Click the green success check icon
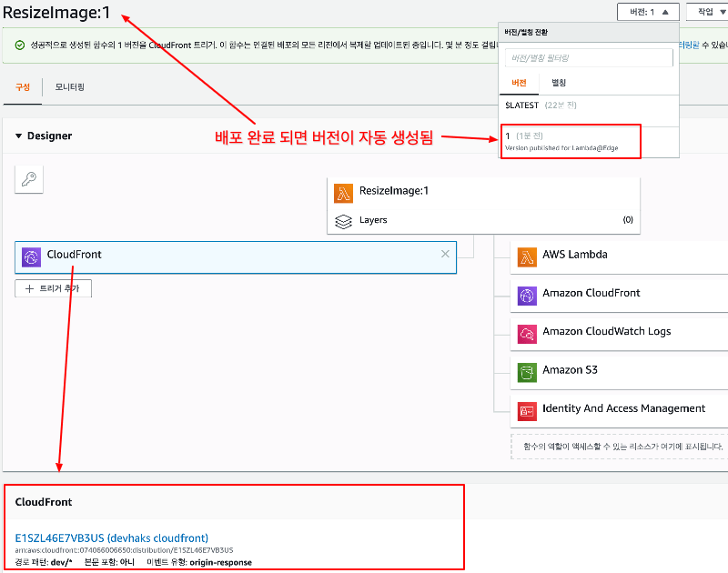 click(x=20, y=44)
